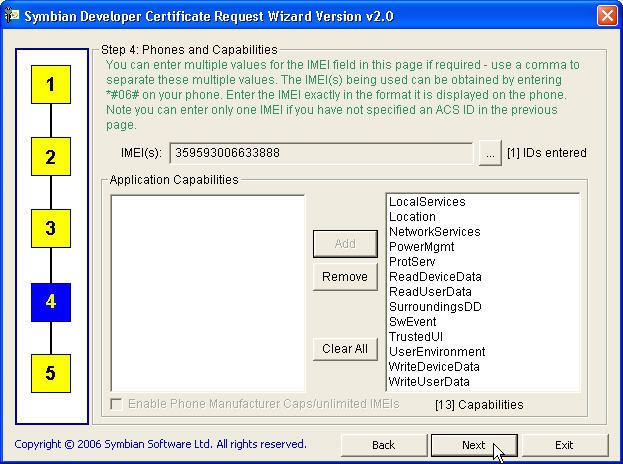This screenshot has height=464, width=623.
Task: Click wizard step 5 box
Action: pos(51,373)
